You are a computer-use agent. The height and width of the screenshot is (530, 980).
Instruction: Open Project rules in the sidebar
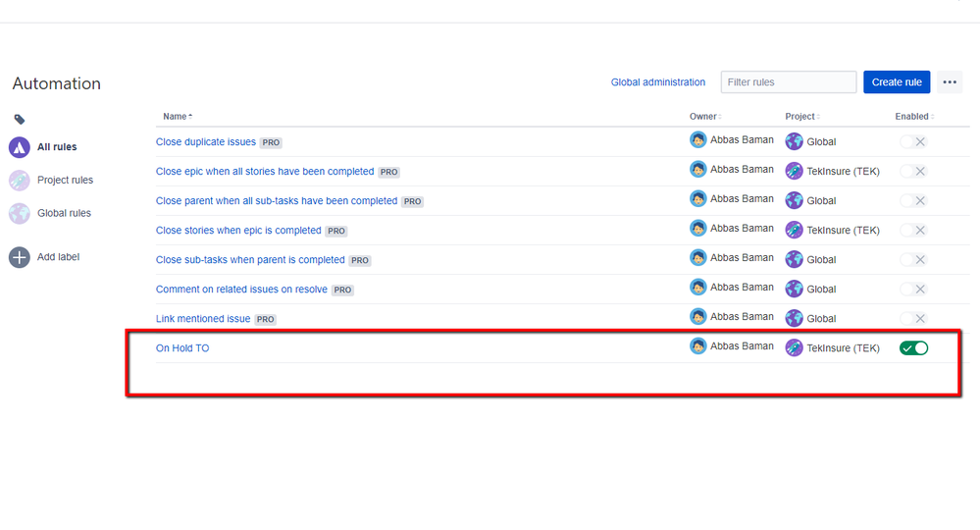click(x=65, y=180)
